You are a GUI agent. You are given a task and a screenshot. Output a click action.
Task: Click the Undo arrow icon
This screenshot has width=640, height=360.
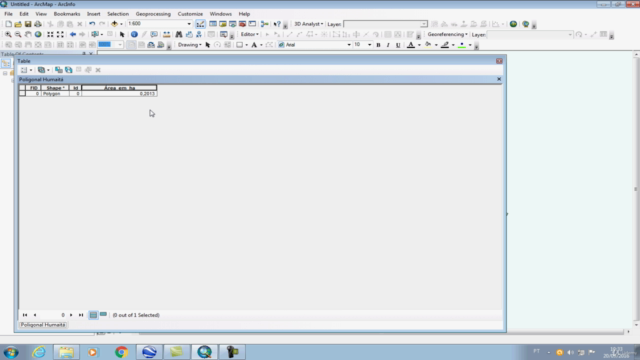(x=92, y=24)
